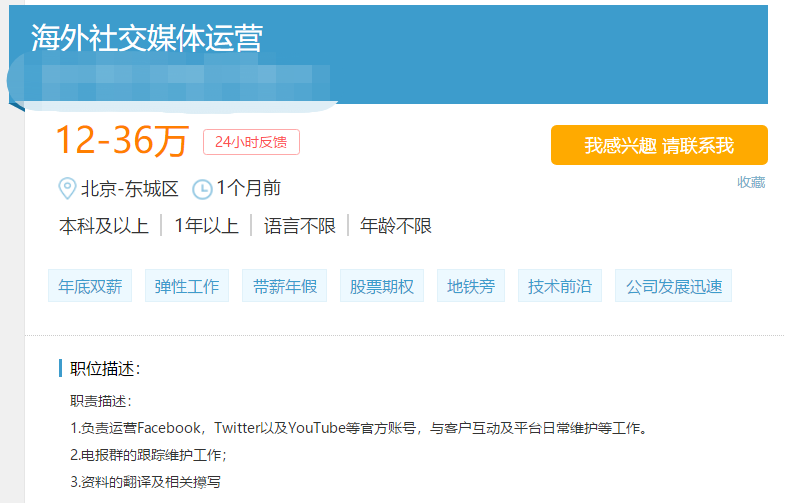Screen dimensions: 785x503
Task: Open the 海外社交媒体运营 job title
Action: click(146, 38)
